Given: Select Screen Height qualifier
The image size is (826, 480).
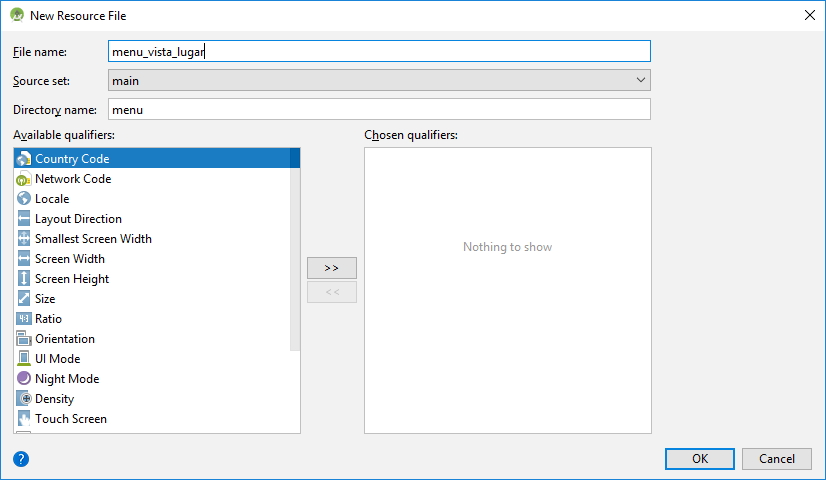Looking at the screenshot, I should pos(72,279).
